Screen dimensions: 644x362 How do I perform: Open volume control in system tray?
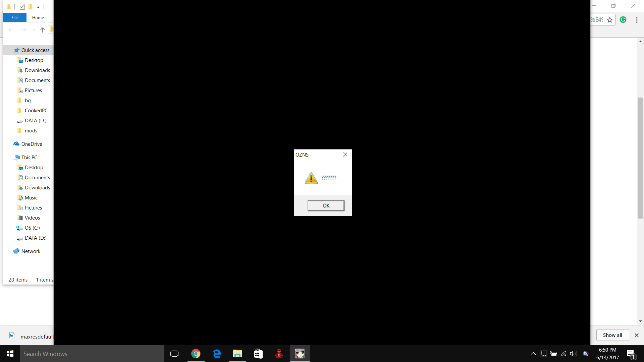point(573,354)
